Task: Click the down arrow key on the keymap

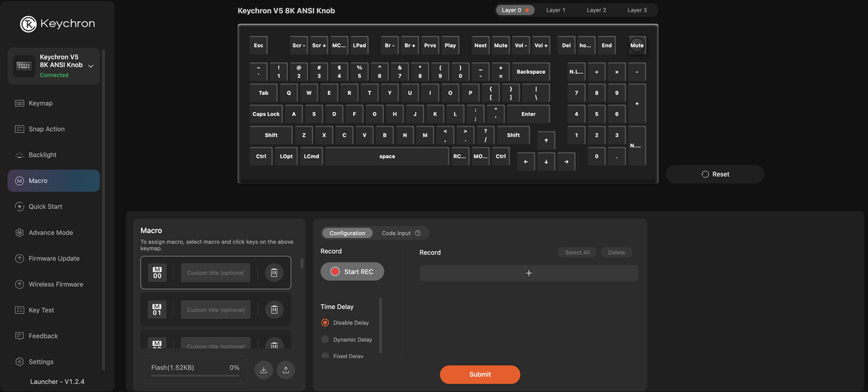Action: (546, 161)
